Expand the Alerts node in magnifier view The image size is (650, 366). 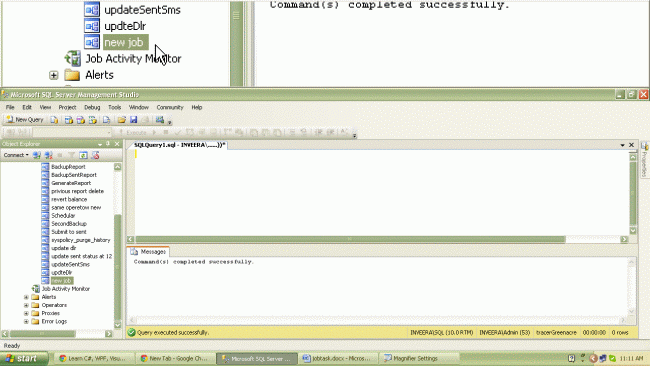point(53,75)
